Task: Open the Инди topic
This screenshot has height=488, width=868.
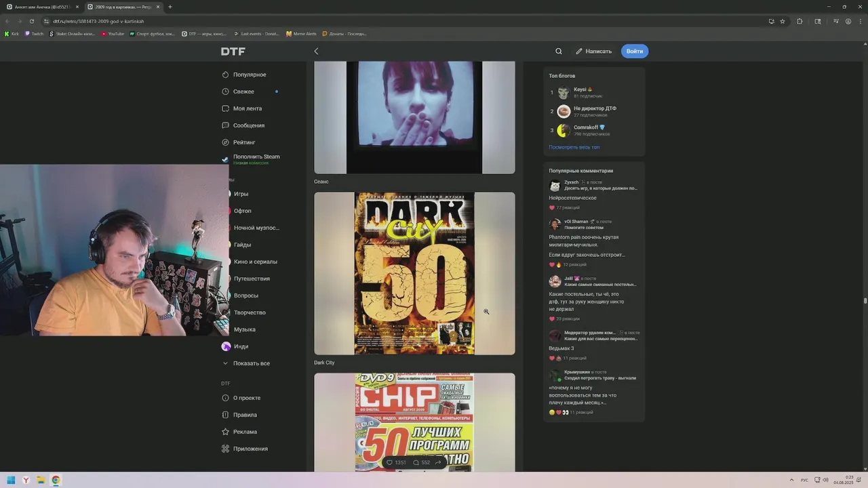Action: click(241, 346)
